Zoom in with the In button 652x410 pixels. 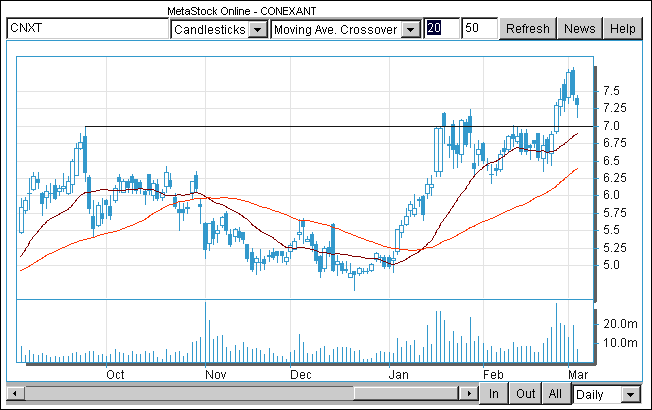pyautogui.click(x=494, y=393)
